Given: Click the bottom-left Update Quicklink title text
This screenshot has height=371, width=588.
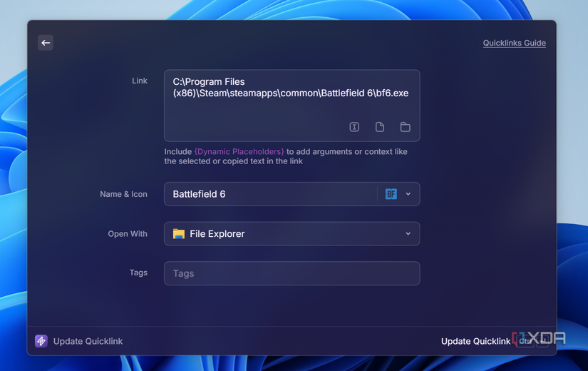Looking at the screenshot, I should point(88,341).
